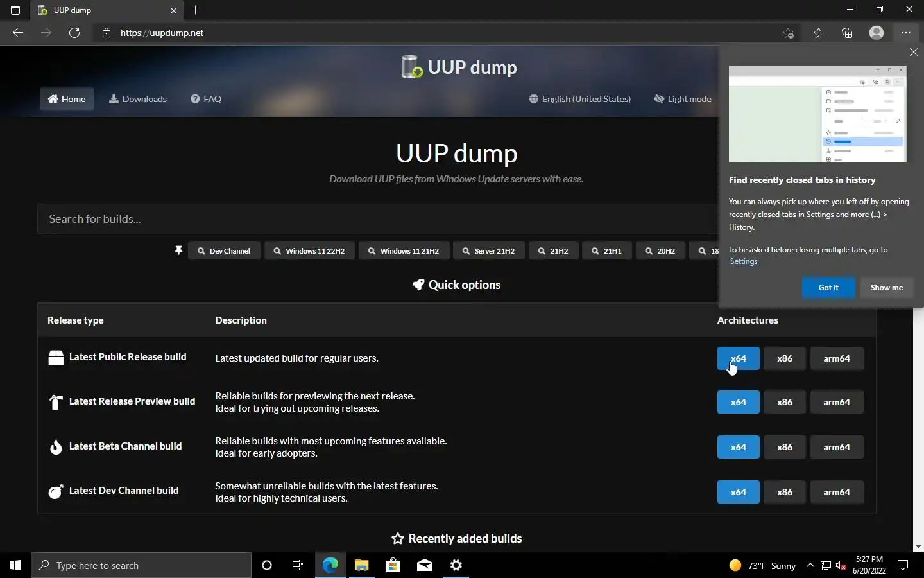
Task: Open the tab actions menu icon
Action: [15, 10]
